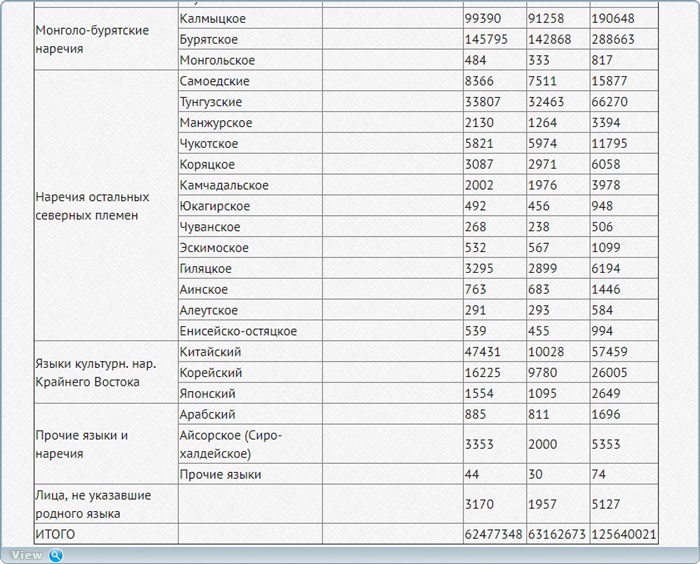Click Лица, не указавшие родного языка cell
Image resolution: width=700 pixels, height=564 pixels.
tap(106, 504)
